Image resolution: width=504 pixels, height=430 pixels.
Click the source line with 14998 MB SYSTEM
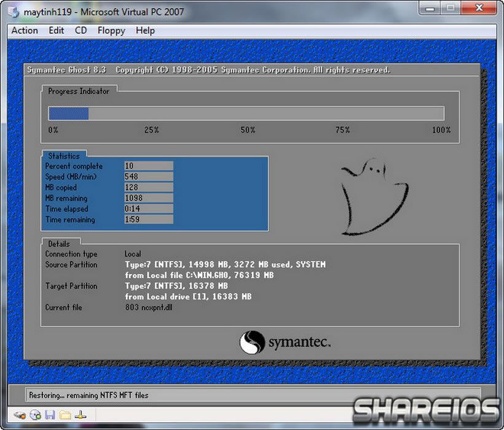(225, 265)
